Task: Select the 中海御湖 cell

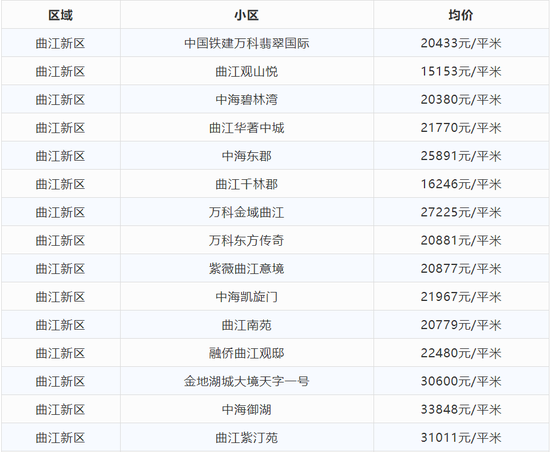Action: coord(247,410)
